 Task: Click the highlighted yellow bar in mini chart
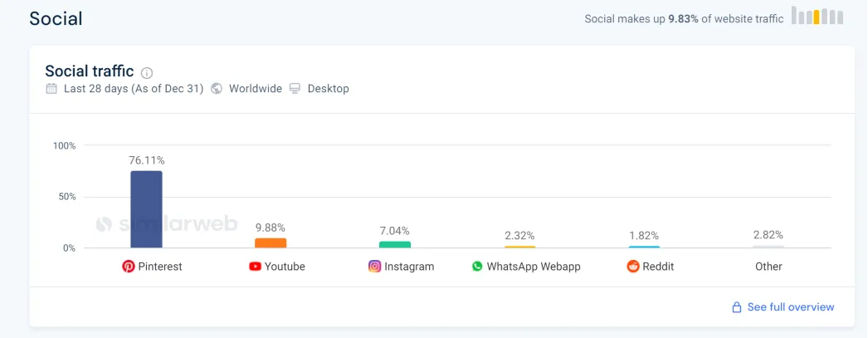tap(817, 17)
